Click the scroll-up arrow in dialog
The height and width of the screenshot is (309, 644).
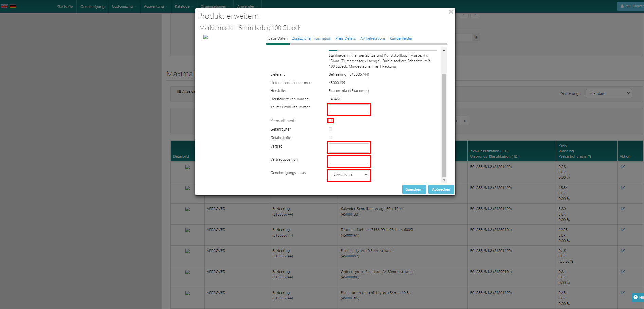pos(444,50)
